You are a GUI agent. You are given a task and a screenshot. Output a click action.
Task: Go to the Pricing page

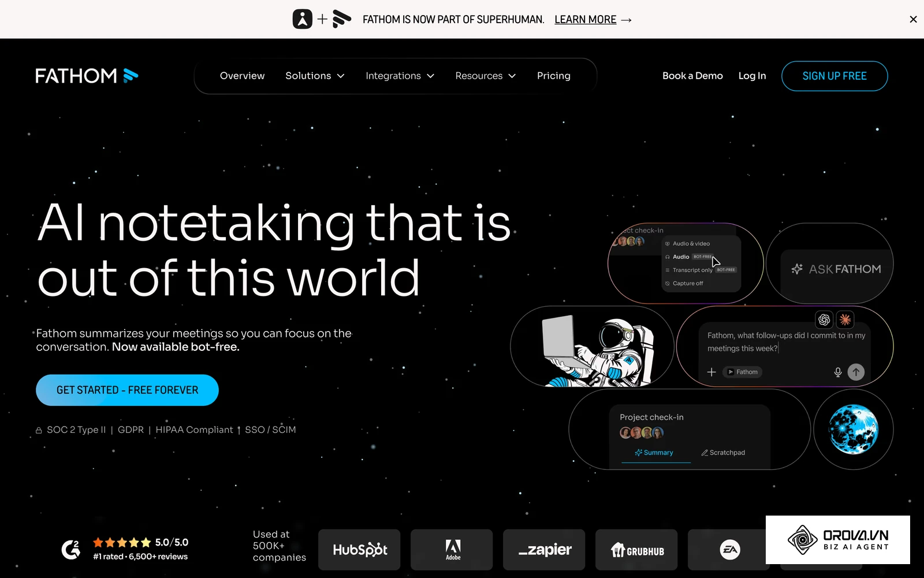click(x=553, y=76)
